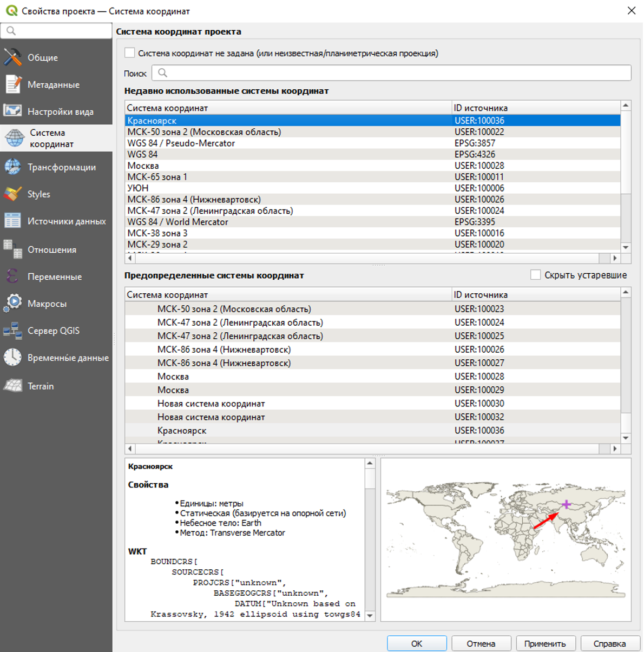The image size is (644, 652).
Task: Select the Источники данных table icon
Action: 12,221
